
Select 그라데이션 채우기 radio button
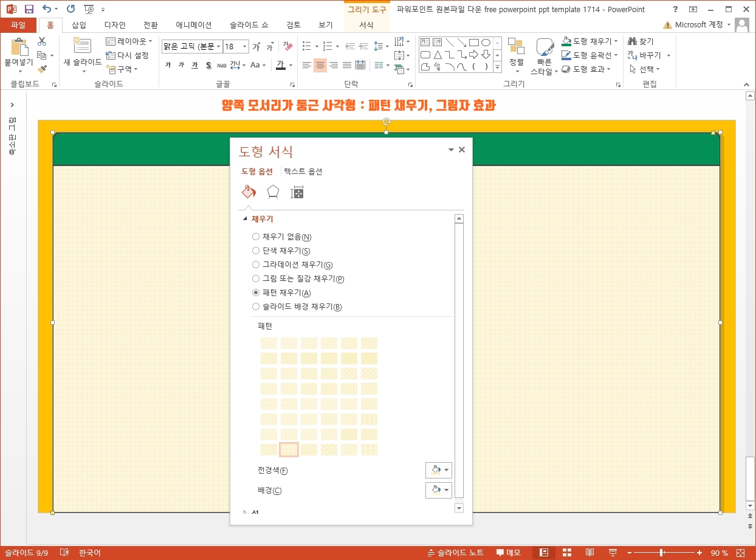click(x=256, y=264)
